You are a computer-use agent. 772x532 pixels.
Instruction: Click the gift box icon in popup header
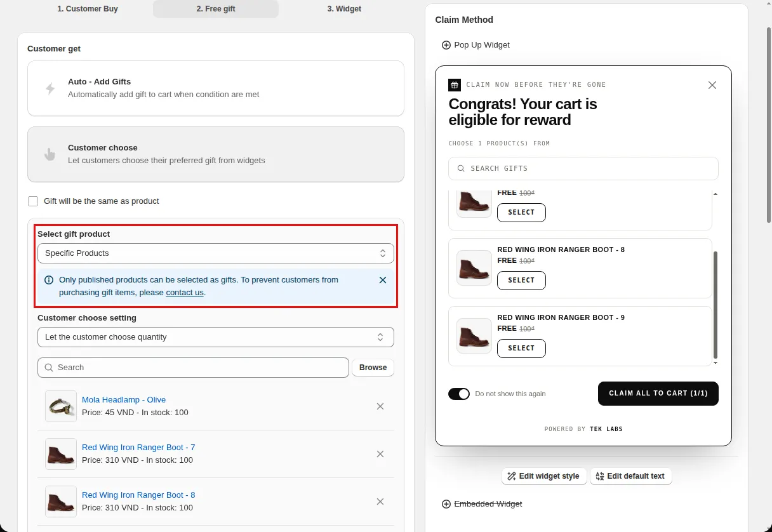click(x=455, y=85)
